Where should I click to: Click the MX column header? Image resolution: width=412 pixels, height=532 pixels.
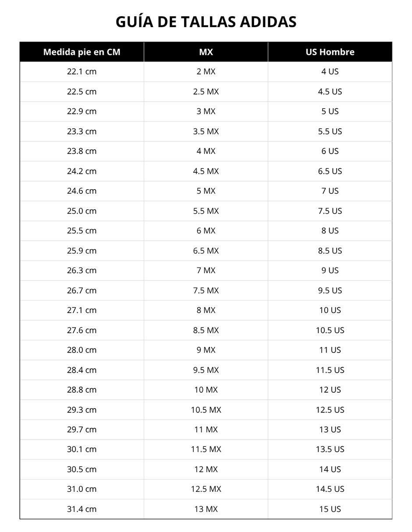206,52
